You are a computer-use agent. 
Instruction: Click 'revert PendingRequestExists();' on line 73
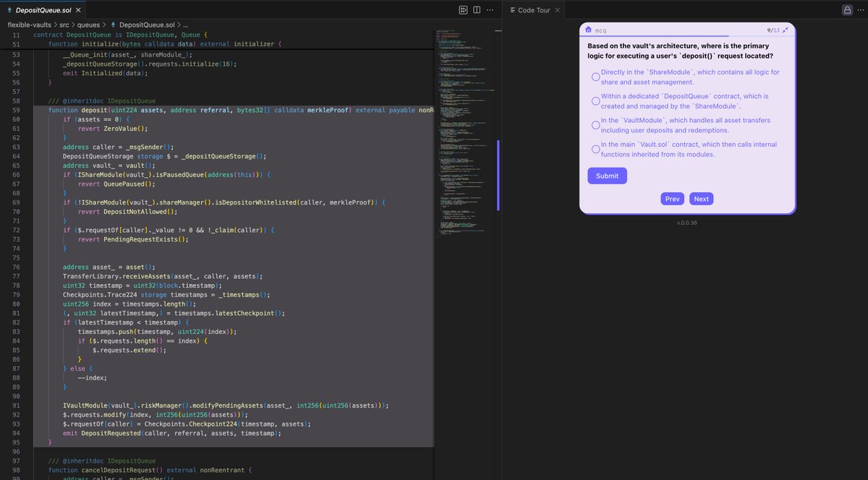[x=133, y=239]
